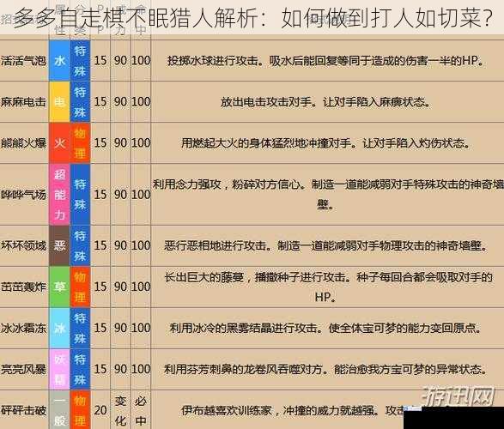504x429 pixels.
Task: Click the blue 水 type cell
Action: click(x=59, y=60)
